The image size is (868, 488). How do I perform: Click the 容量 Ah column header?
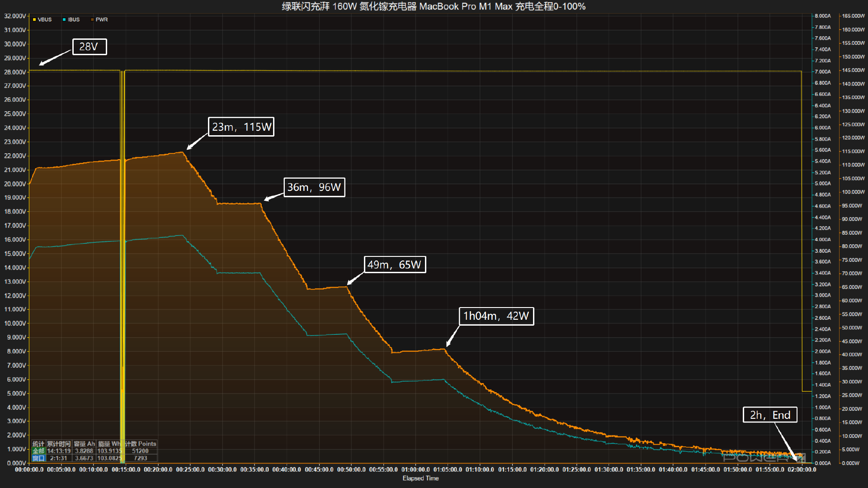pos(84,444)
